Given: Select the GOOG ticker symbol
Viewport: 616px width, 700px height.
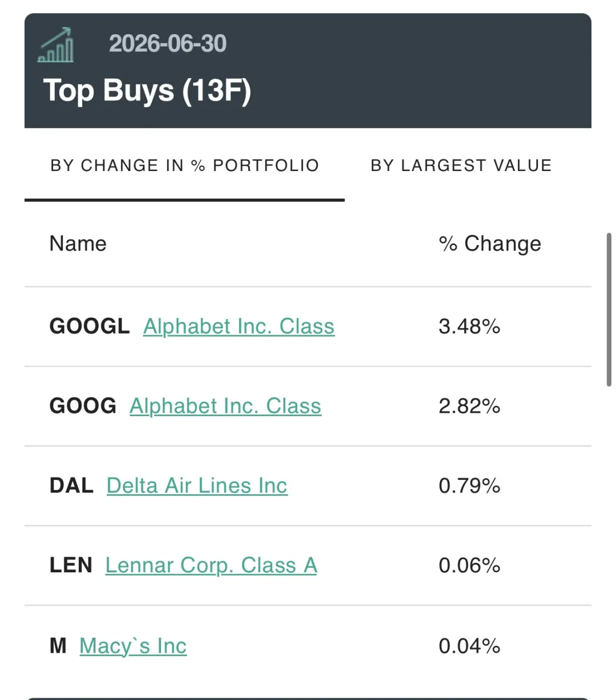Looking at the screenshot, I should pos(83,406).
